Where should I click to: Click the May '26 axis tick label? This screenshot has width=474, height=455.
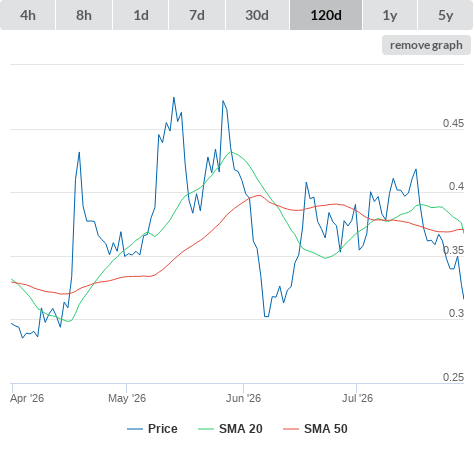tap(127, 398)
